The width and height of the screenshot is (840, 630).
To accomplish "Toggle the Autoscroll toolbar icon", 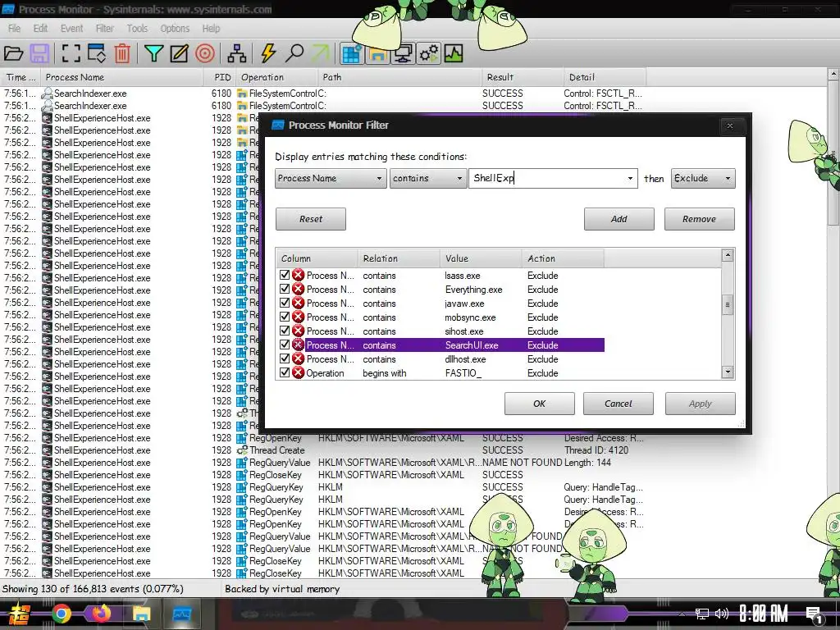I will coord(97,53).
